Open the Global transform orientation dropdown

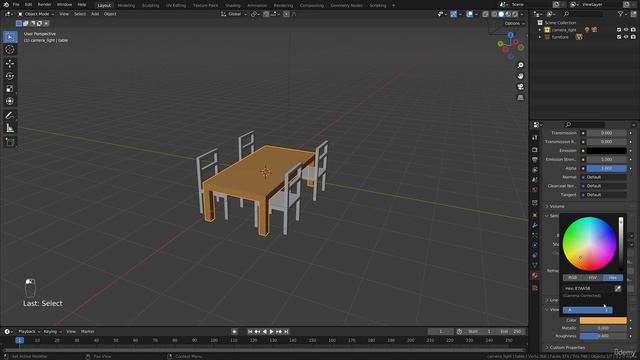click(234, 14)
